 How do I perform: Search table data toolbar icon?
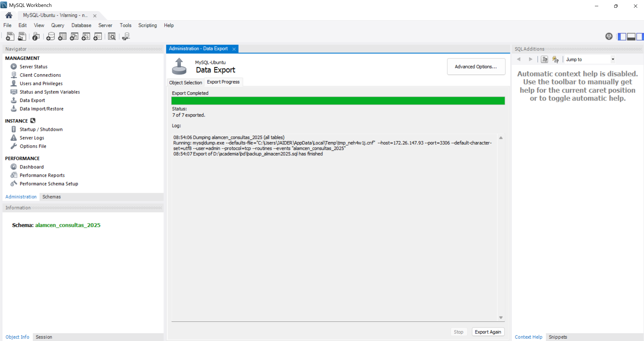pos(112,36)
